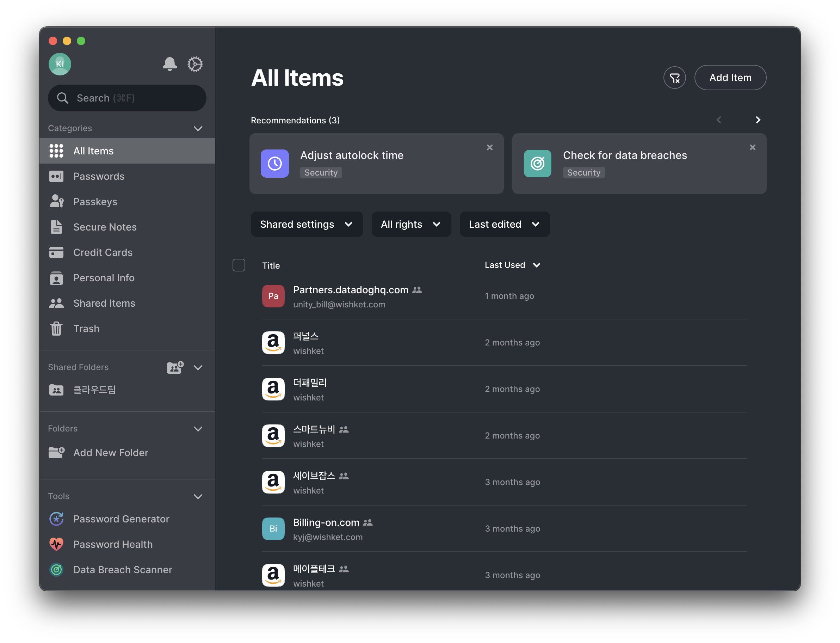Click the Adjust autolock time clock icon
The width and height of the screenshot is (840, 643).
(274, 164)
